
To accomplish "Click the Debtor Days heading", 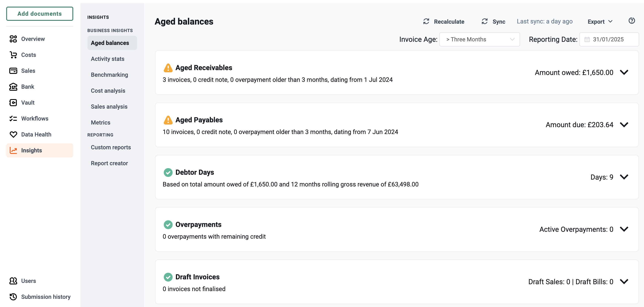I will click(195, 172).
